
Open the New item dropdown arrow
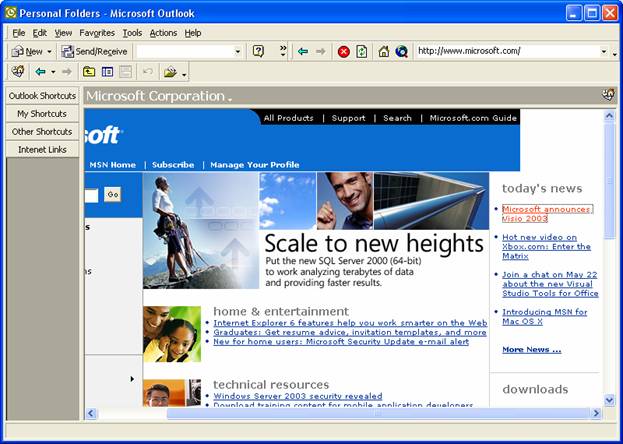tap(49, 52)
